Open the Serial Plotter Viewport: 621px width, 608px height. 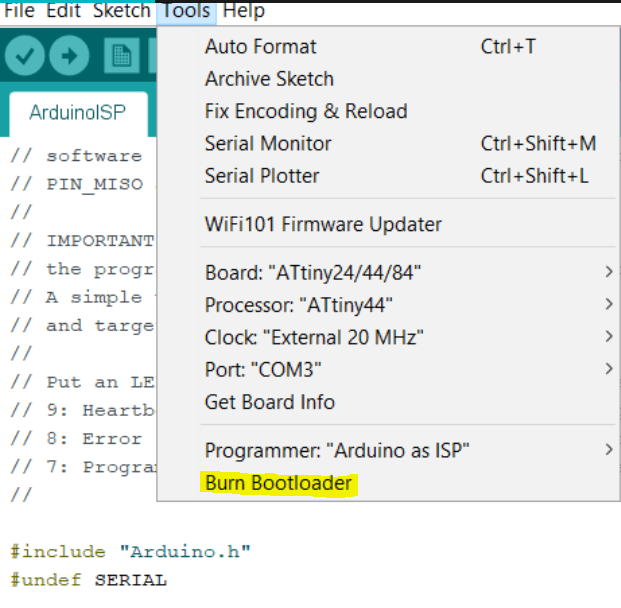tap(262, 176)
